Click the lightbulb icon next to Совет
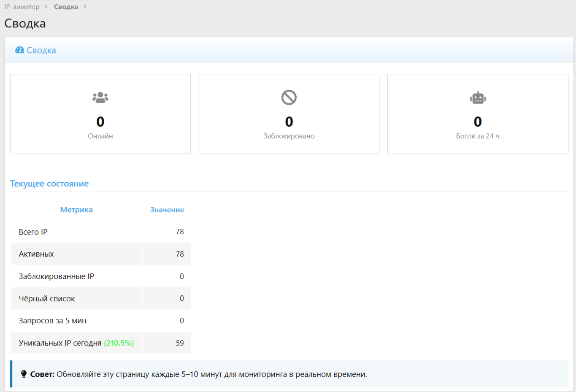 24,374
